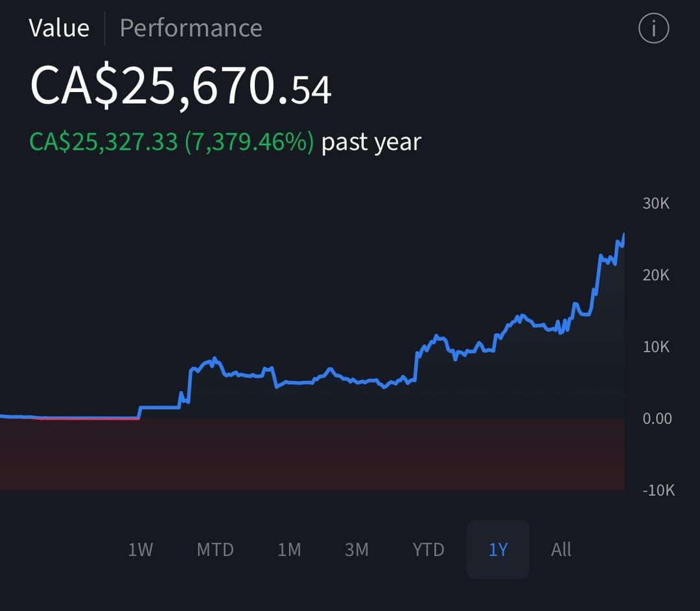Viewport: 700px width, 611px height.
Task: Click the 0.00 axis label
Action: 657,419
